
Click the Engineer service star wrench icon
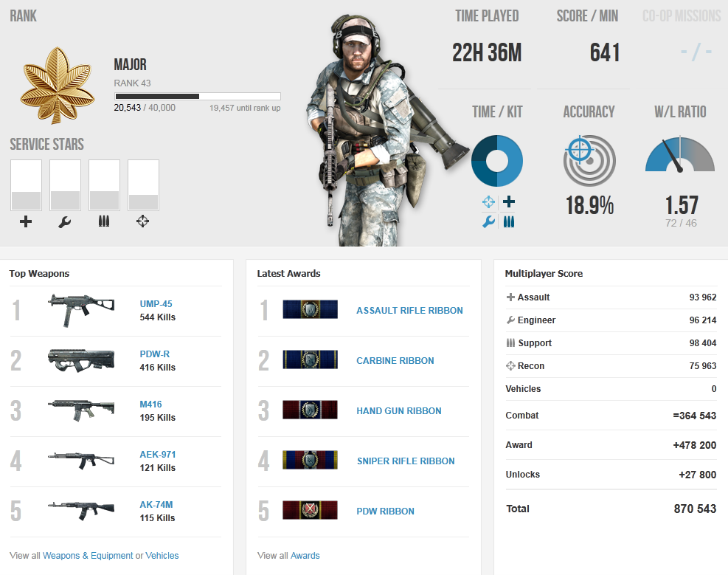65,222
